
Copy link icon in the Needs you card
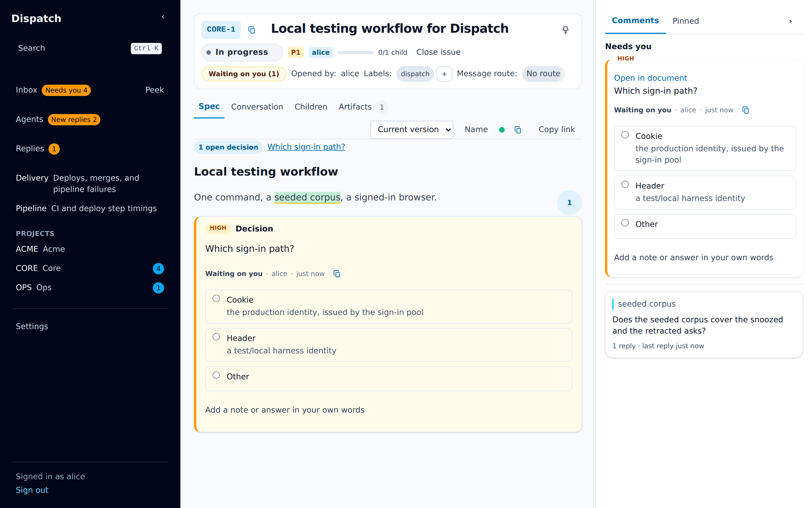click(745, 110)
